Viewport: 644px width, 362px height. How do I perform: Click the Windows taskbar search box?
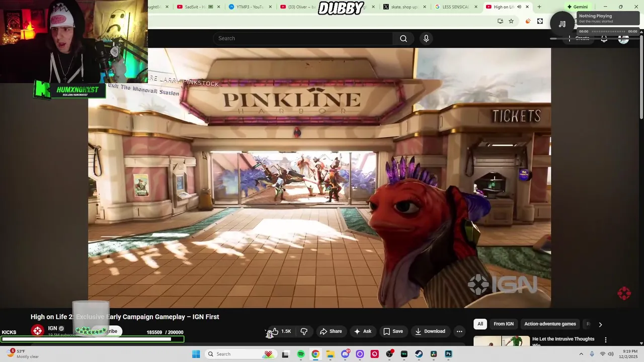click(240, 354)
